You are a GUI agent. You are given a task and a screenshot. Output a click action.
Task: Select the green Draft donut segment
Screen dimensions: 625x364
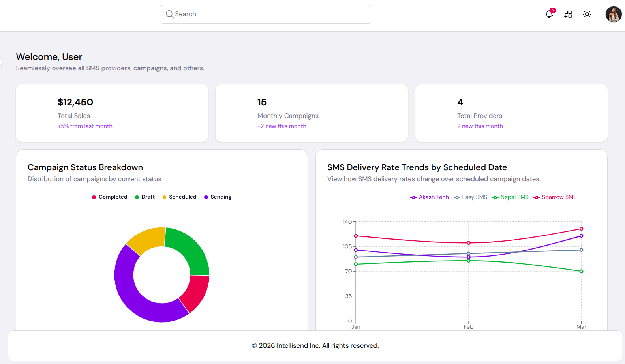pos(190,248)
